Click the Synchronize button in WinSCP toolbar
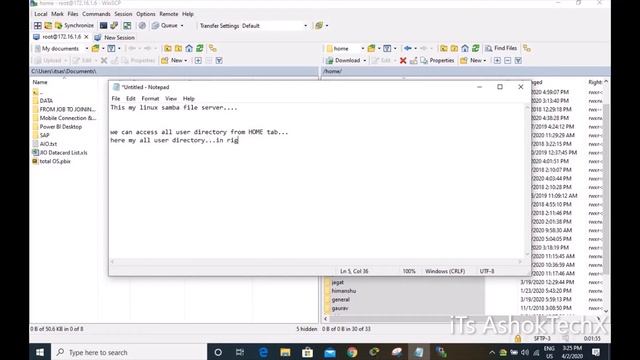 (x=74, y=25)
